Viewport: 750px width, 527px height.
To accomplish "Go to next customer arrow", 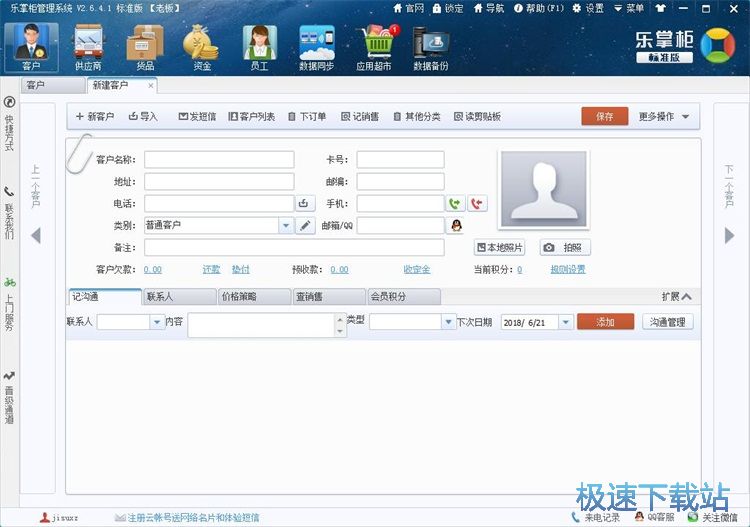I will point(729,235).
